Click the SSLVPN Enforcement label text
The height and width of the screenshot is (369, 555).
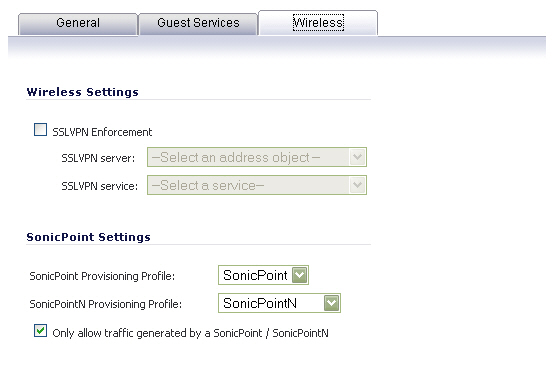coord(102,132)
